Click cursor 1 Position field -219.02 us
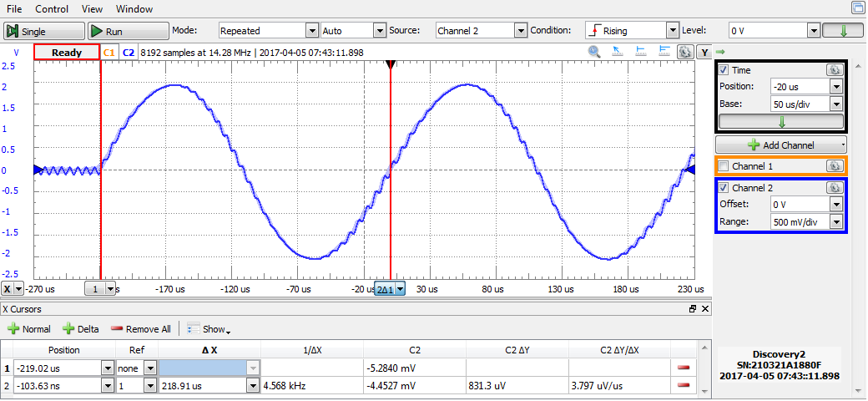The image size is (868, 401). pyautogui.click(x=58, y=368)
